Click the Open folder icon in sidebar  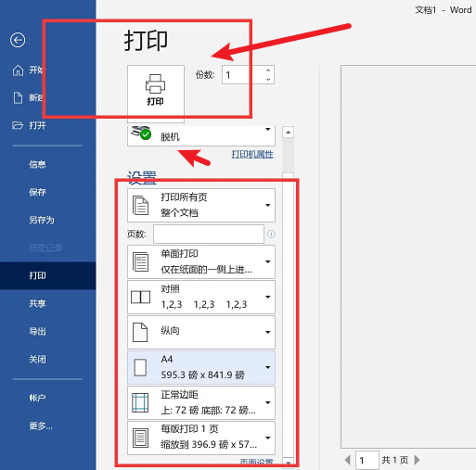coord(18,125)
